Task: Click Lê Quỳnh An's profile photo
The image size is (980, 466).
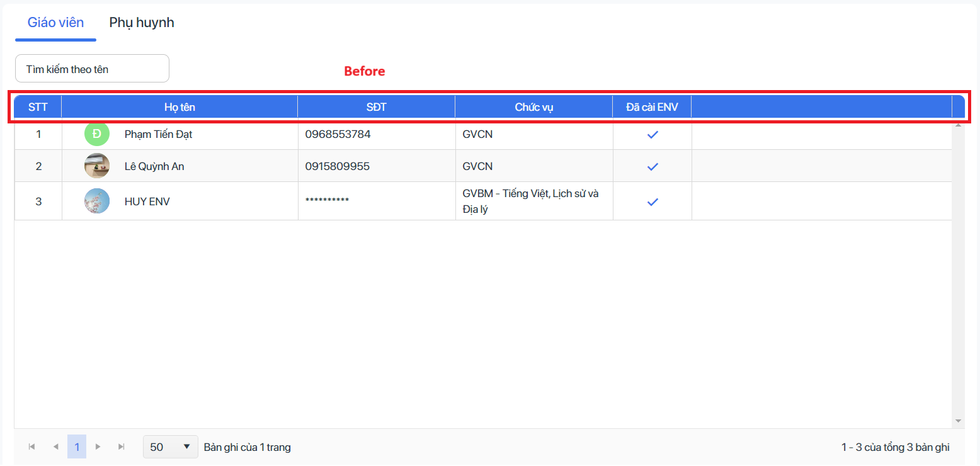Action: click(97, 166)
